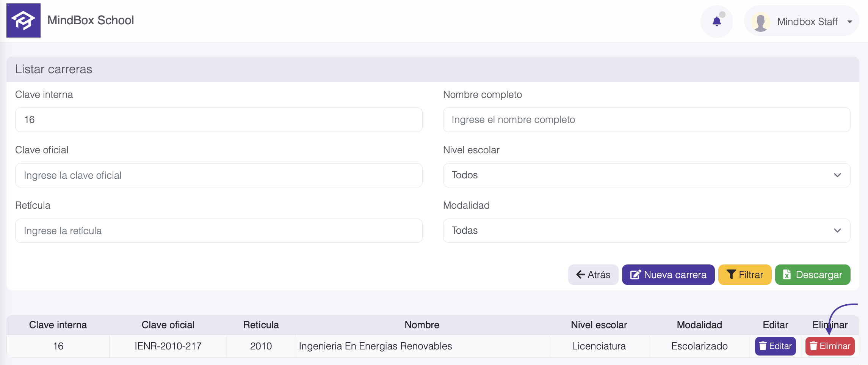Delete career 16 with Eliminar button
868x365 pixels.
point(830,346)
